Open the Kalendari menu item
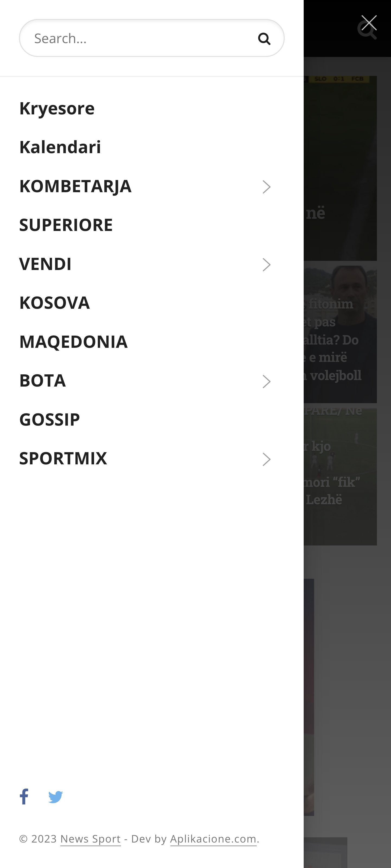 point(60,147)
